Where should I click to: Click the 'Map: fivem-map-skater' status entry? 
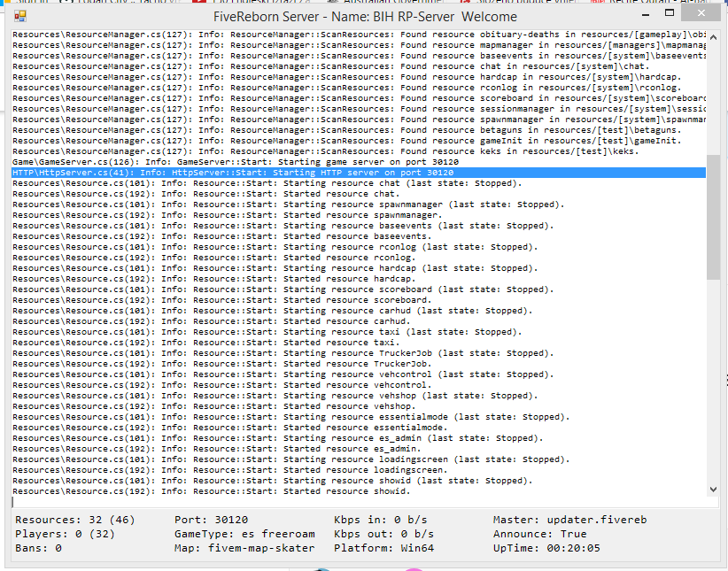coord(244,548)
